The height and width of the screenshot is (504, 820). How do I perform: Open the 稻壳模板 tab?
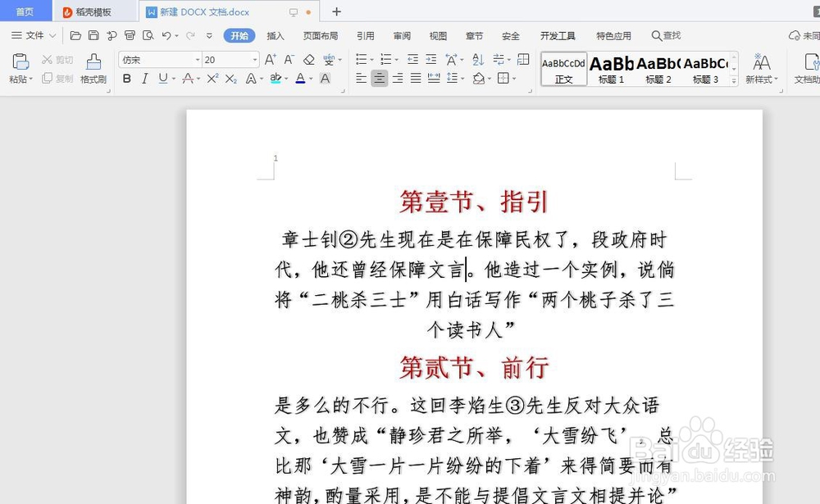(91, 11)
